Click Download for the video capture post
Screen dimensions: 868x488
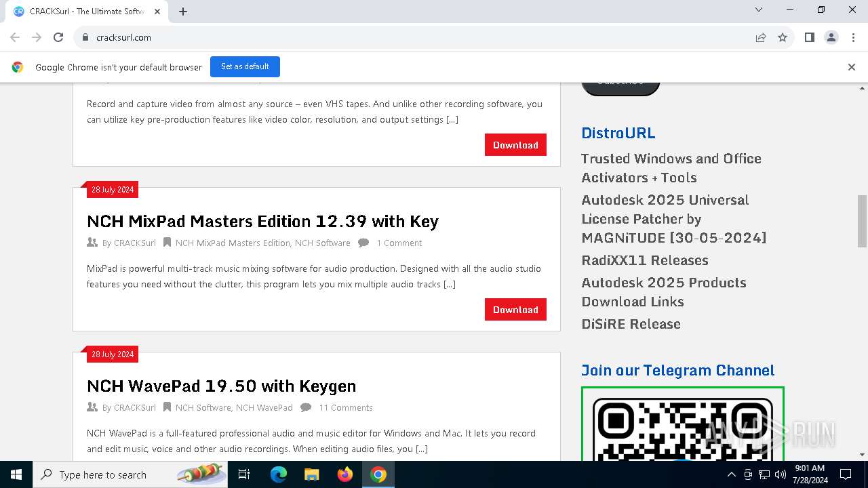(x=515, y=145)
